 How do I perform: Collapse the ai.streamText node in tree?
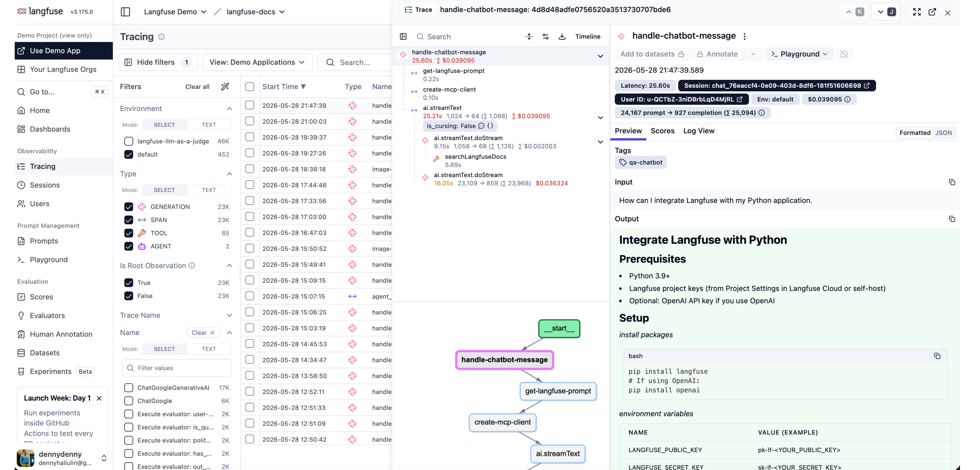click(x=600, y=118)
